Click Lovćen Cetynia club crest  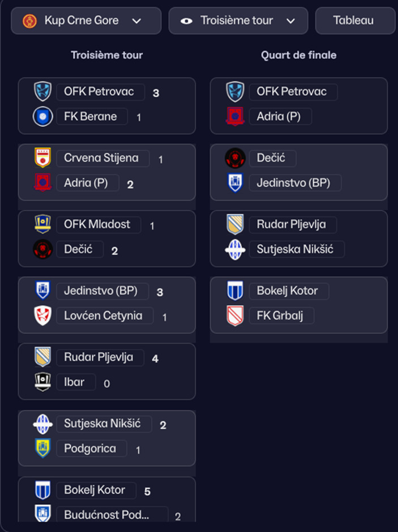coord(43,316)
